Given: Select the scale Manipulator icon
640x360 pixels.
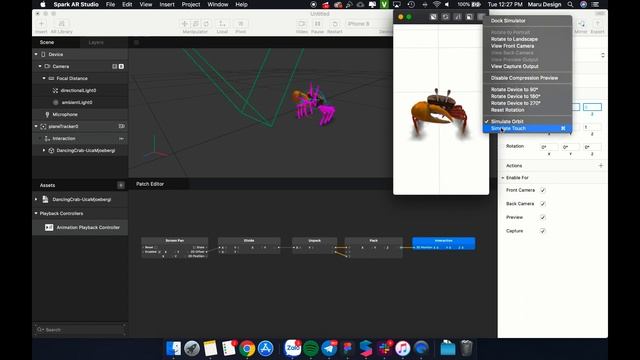Looking at the screenshot, I should pyautogui.click(x=196, y=24).
